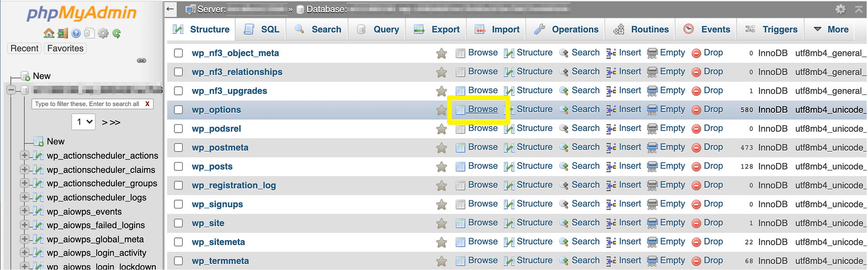Clear the table filter red X
The width and height of the screenshot is (868, 270).
pyautogui.click(x=148, y=104)
